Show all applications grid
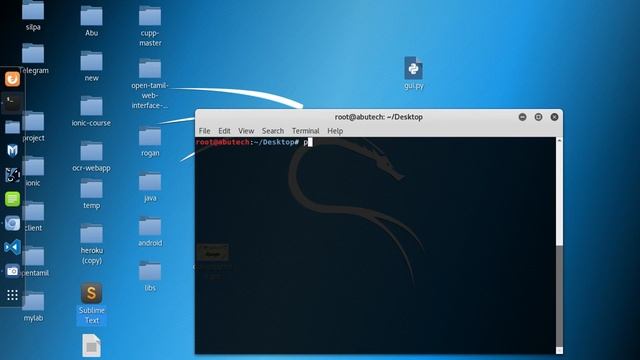Screen dimensions: 640x360 click(x=12, y=295)
